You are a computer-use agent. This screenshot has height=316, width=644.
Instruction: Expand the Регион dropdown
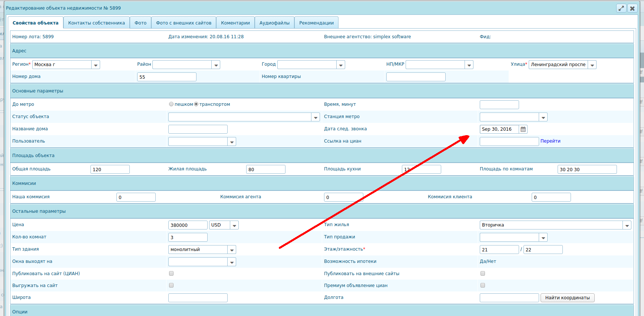[x=96, y=65]
